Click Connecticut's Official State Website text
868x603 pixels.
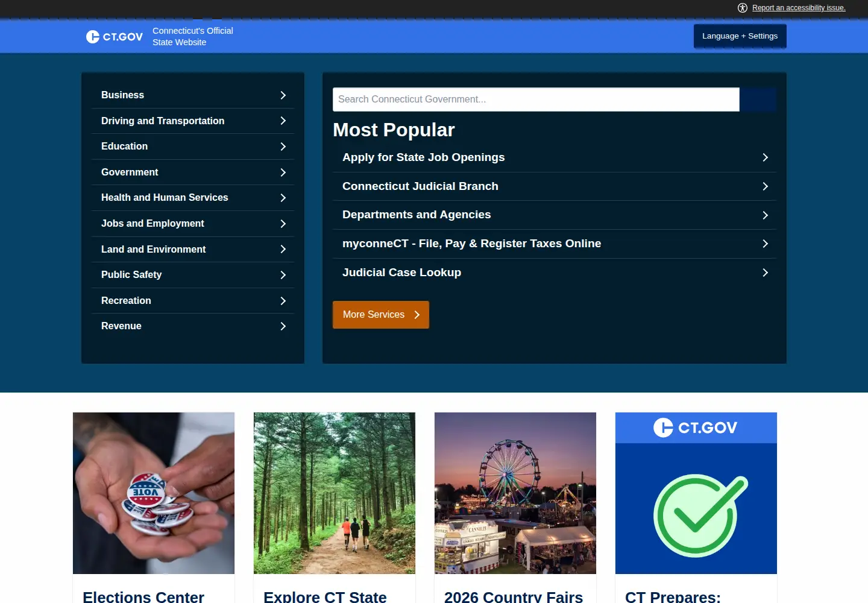coord(193,36)
